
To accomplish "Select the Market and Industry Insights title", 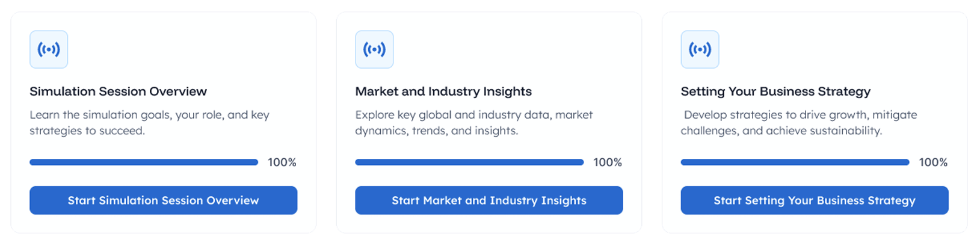I will click(443, 91).
